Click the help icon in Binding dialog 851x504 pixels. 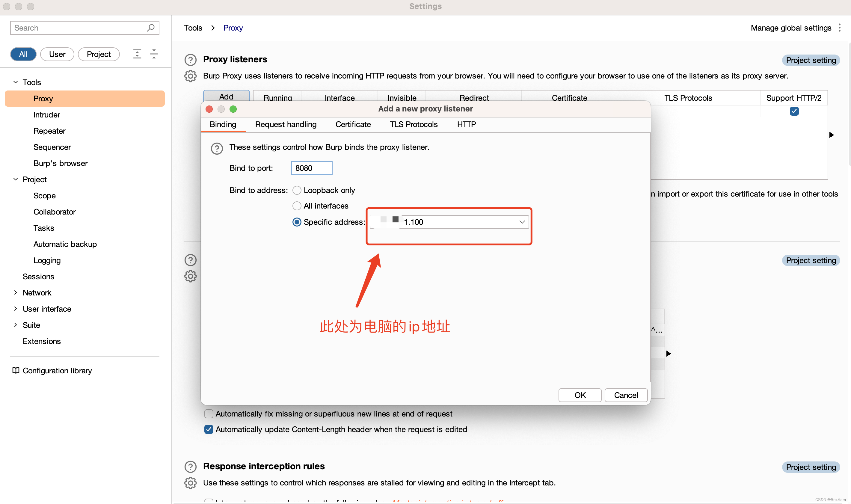(217, 148)
